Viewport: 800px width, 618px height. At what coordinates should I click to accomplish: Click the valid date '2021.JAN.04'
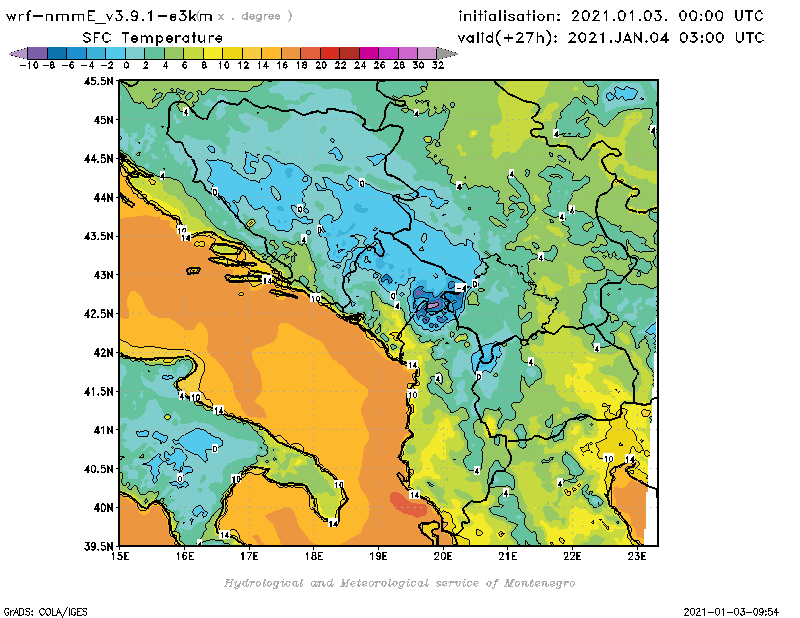[x=618, y=38]
